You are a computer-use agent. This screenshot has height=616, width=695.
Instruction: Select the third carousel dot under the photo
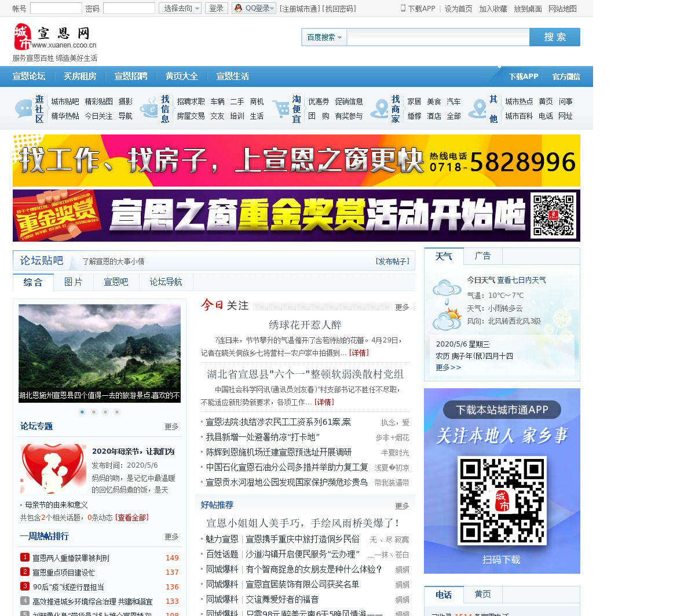click(x=105, y=412)
